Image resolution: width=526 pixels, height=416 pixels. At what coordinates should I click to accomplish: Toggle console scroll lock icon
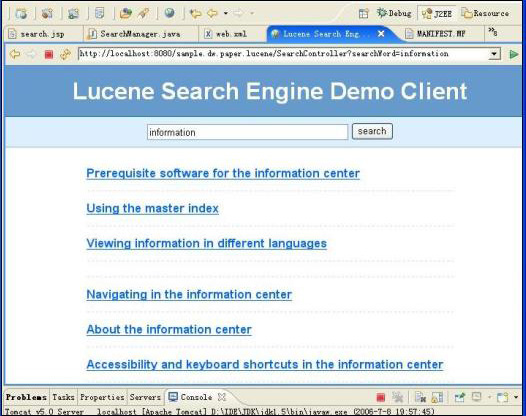point(437,398)
